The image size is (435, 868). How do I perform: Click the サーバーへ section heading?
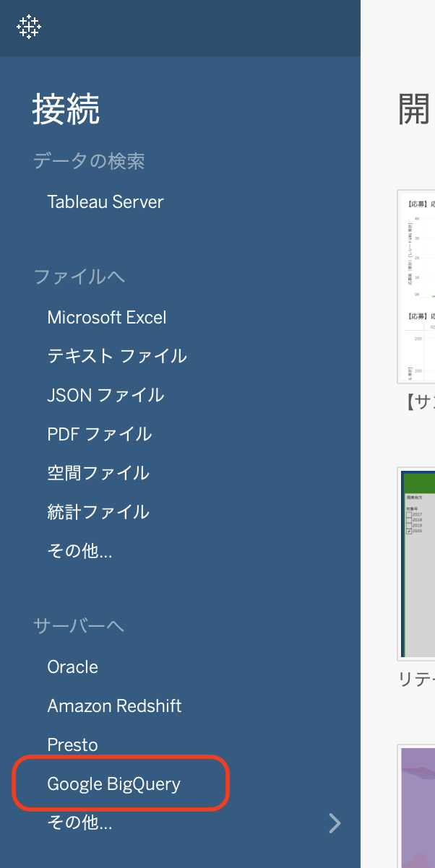coord(79,626)
